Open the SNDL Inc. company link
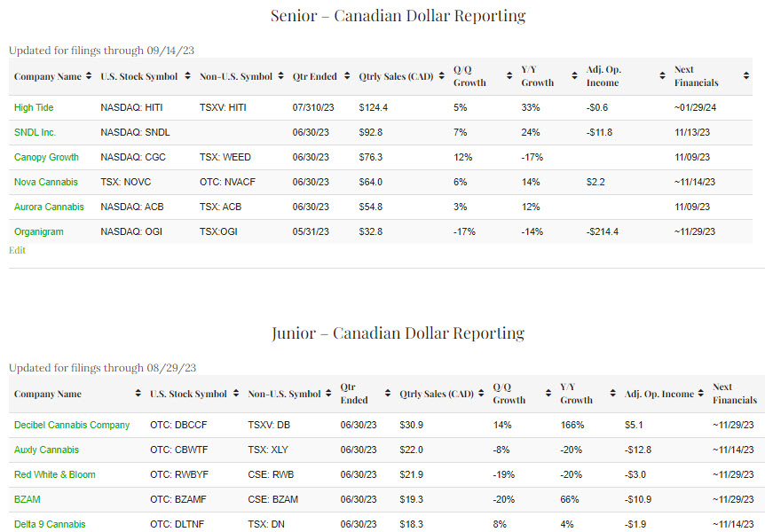 pos(37,133)
